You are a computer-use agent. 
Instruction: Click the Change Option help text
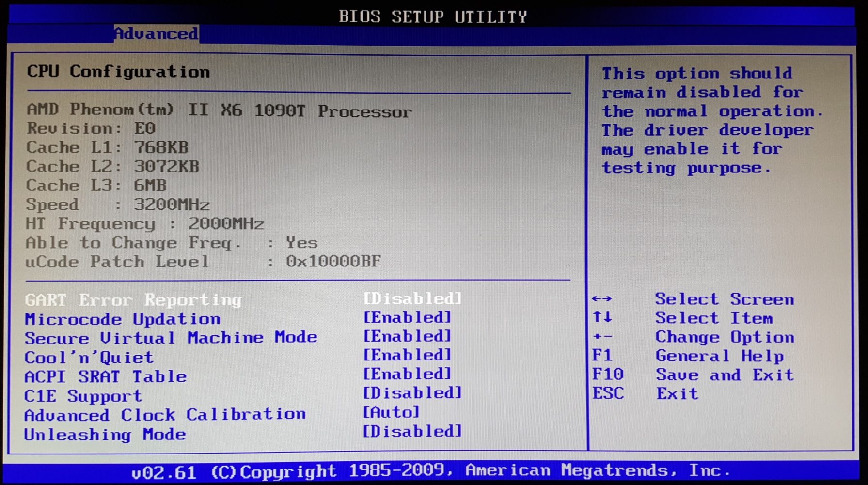point(725,337)
